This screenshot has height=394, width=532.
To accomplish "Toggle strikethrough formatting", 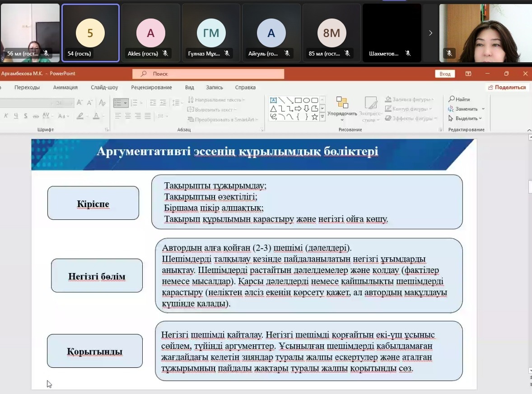I will 36,116.
